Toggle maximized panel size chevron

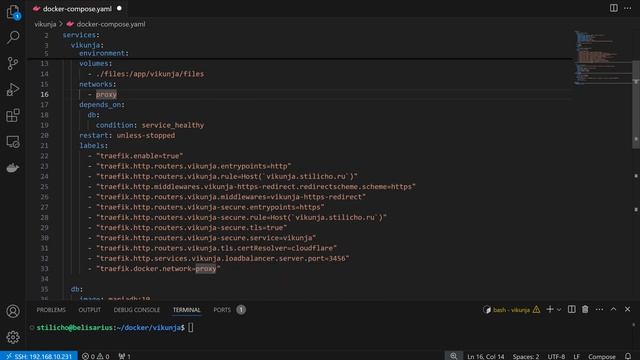pyautogui.click(x=613, y=309)
